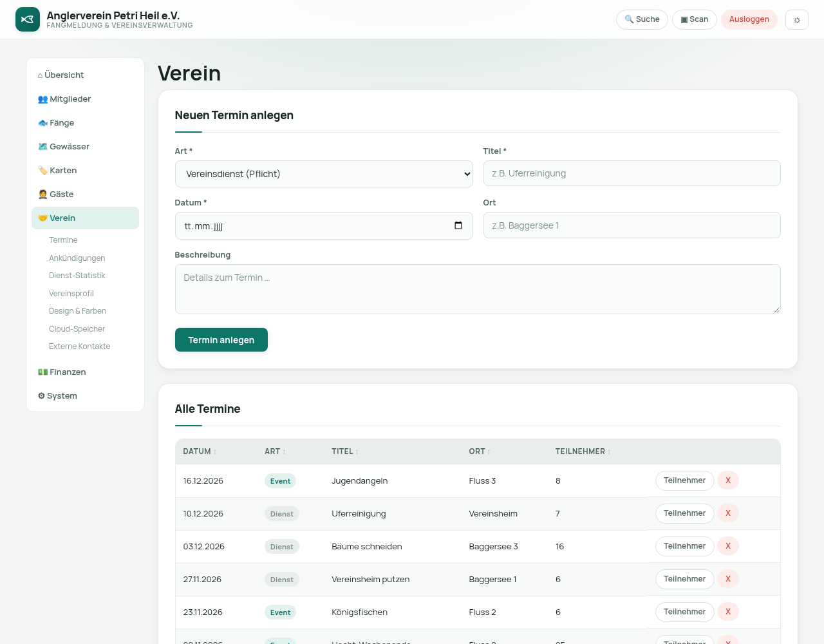Screen dimensions: 824x644
Task: Open Externe Kontakte sub-item
Action: (x=79, y=346)
